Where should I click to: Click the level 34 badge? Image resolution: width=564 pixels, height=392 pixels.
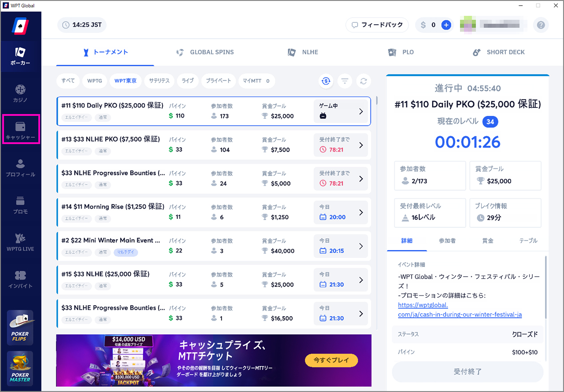coord(490,122)
